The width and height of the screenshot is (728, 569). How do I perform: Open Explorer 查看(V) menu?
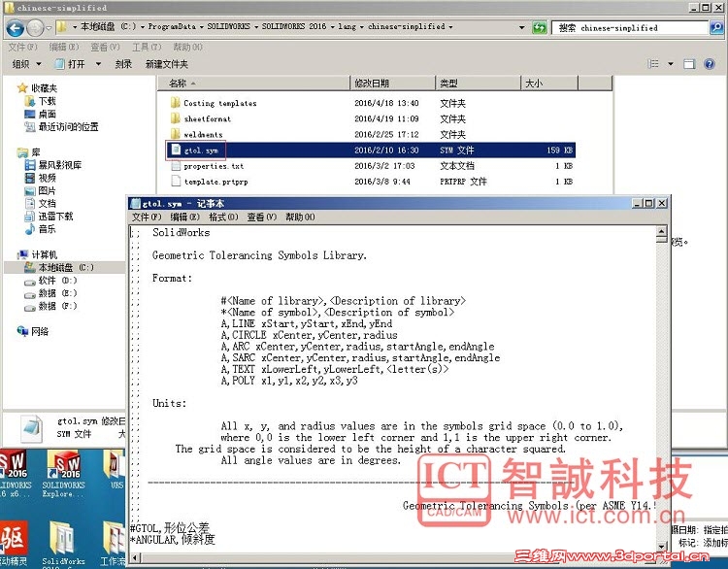[x=106, y=47]
